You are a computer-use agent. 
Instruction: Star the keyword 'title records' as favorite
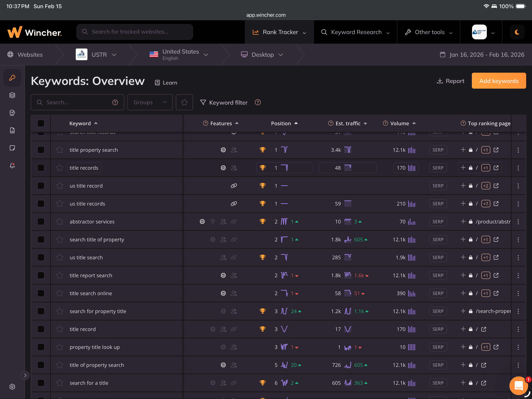tap(60, 168)
